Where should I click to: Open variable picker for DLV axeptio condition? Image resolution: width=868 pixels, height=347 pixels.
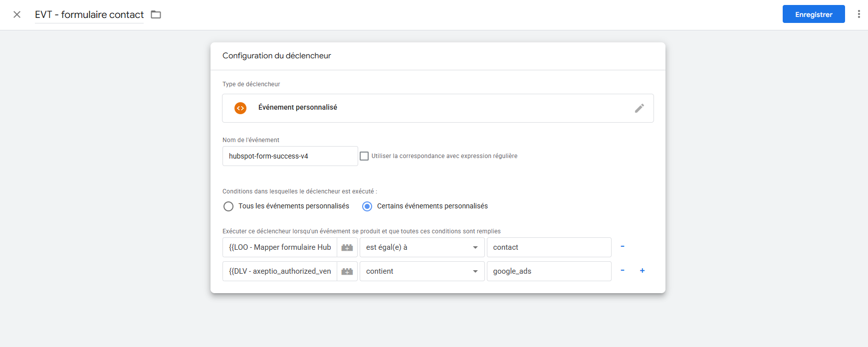pos(347,271)
